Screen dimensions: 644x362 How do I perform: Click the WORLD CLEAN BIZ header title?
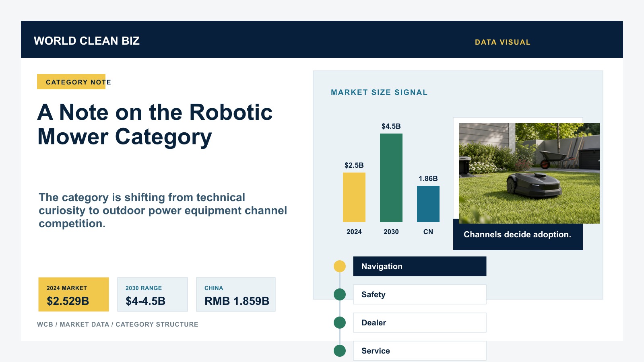[x=87, y=41]
